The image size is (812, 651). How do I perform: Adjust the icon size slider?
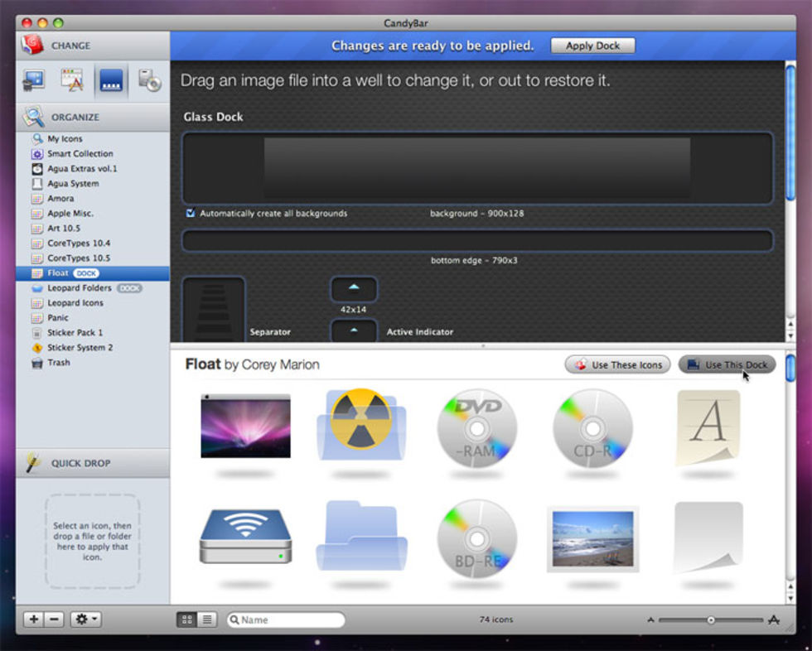click(711, 620)
